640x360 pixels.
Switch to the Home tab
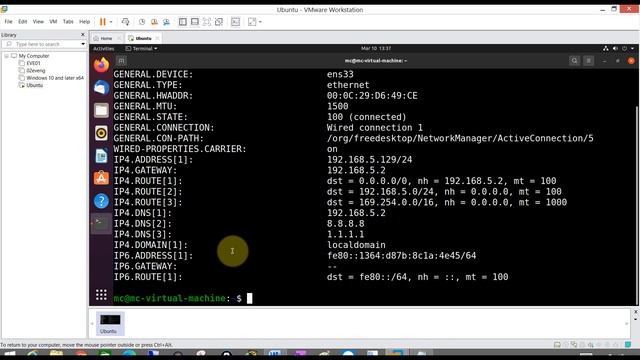point(106,38)
